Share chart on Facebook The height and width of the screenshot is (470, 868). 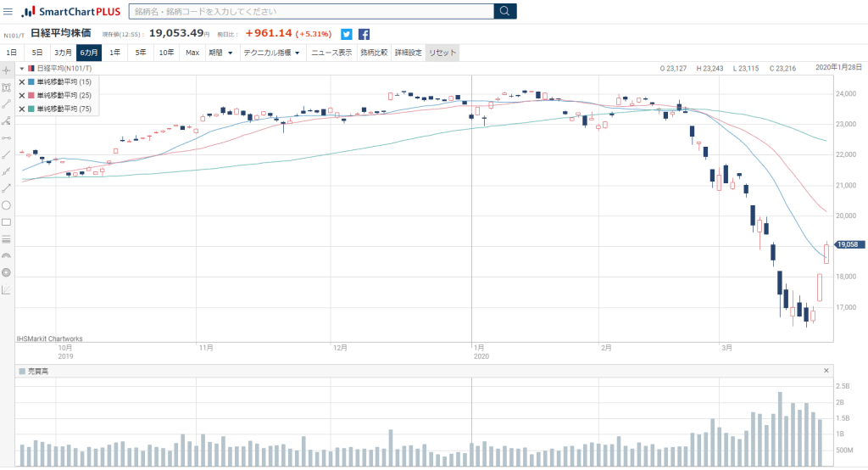pos(364,34)
